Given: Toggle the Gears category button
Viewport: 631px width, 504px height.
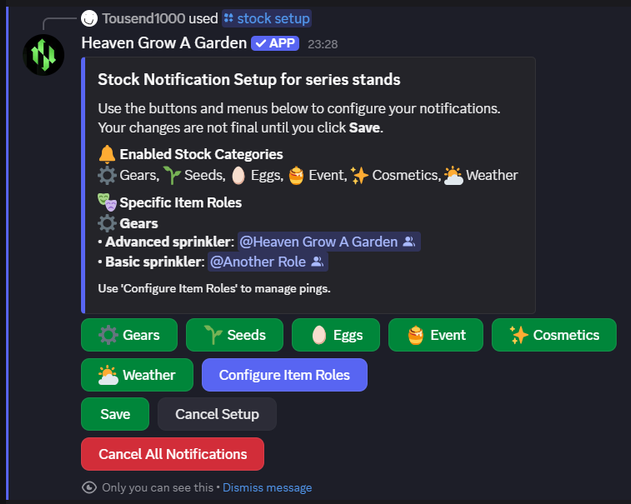Looking at the screenshot, I should (129, 335).
